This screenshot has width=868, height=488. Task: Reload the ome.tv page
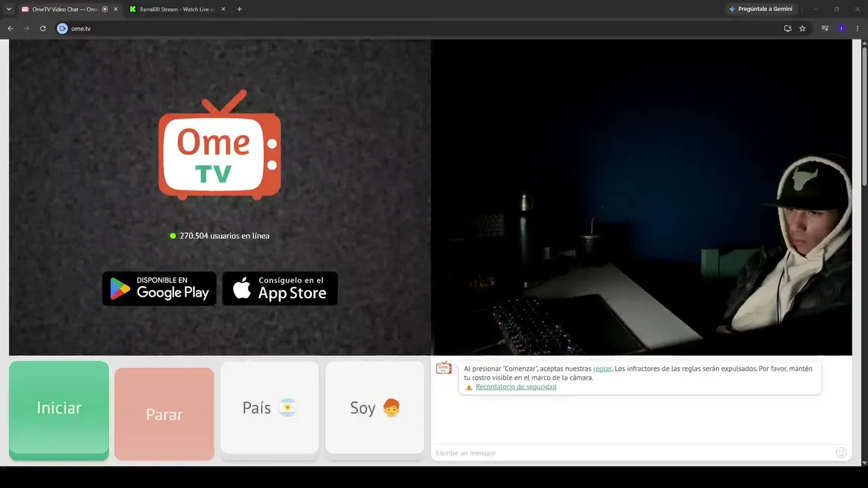(x=43, y=28)
